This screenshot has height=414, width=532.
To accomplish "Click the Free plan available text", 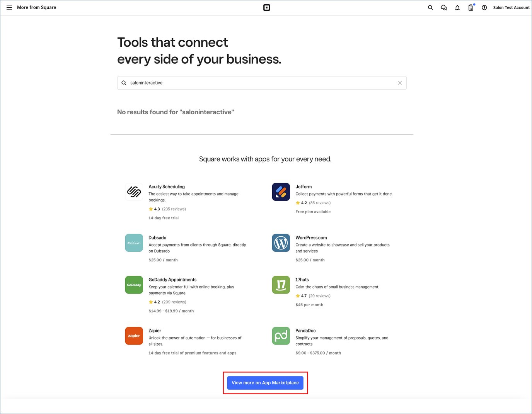I will click(x=313, y=212).
